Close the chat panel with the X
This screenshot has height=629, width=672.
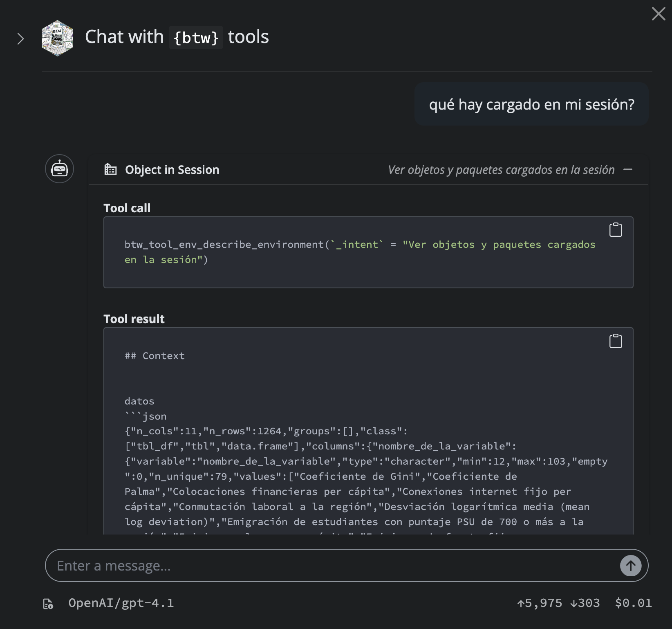[x=658, y=14]
